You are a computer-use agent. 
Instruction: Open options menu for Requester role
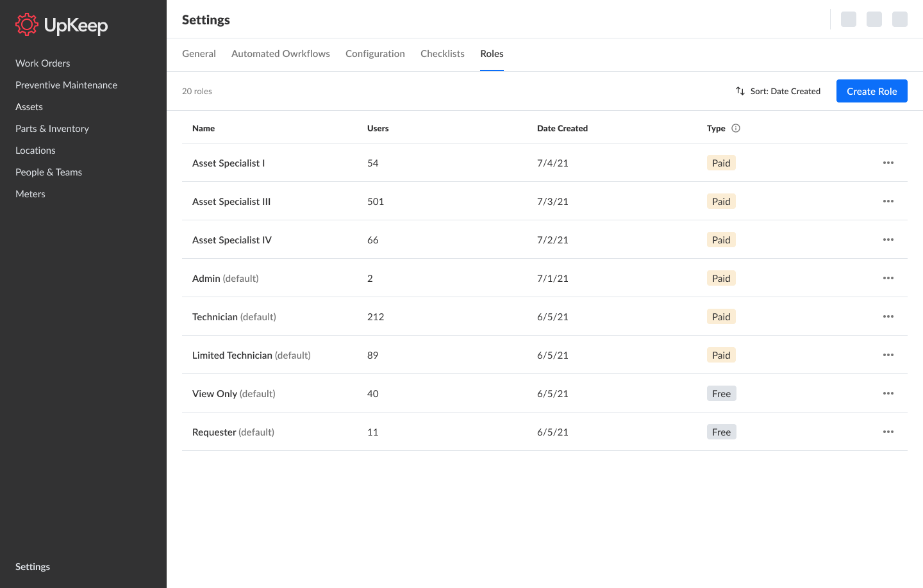[888, 432]
